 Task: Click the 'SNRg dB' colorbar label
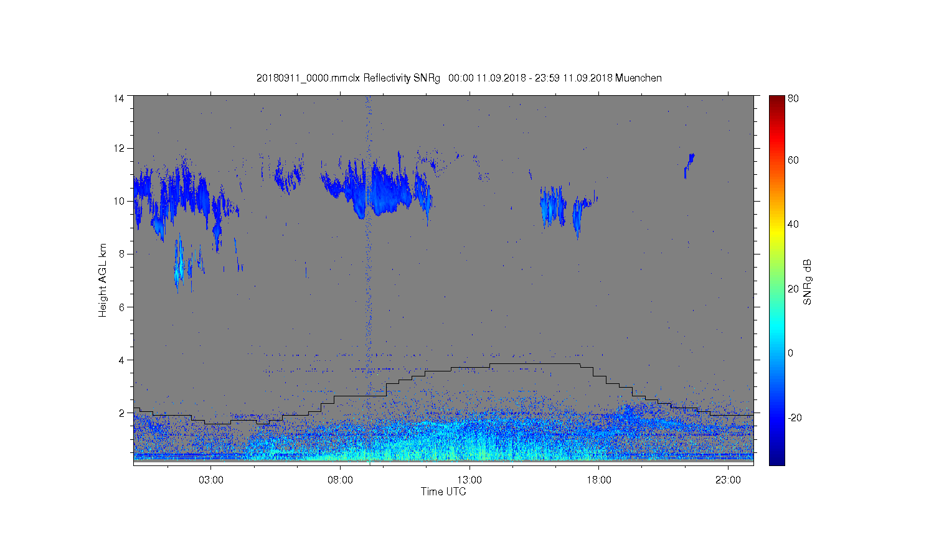point(808,282)
